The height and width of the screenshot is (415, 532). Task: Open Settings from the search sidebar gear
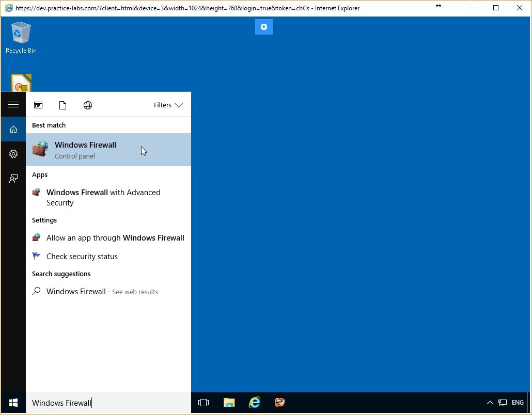13,154
